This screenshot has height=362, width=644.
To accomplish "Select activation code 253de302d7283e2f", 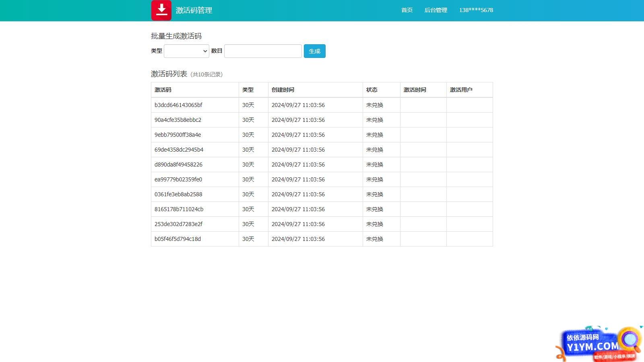I will [178, 224].
